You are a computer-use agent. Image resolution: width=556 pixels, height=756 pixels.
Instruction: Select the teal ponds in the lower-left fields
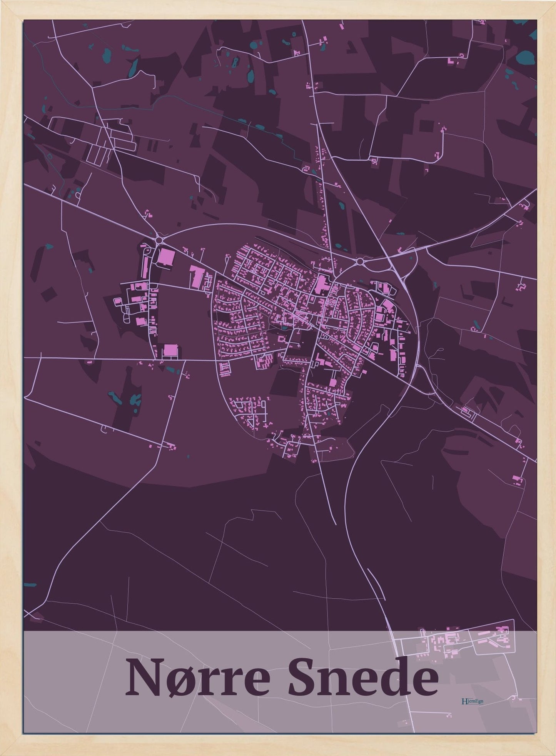(124, 398)
